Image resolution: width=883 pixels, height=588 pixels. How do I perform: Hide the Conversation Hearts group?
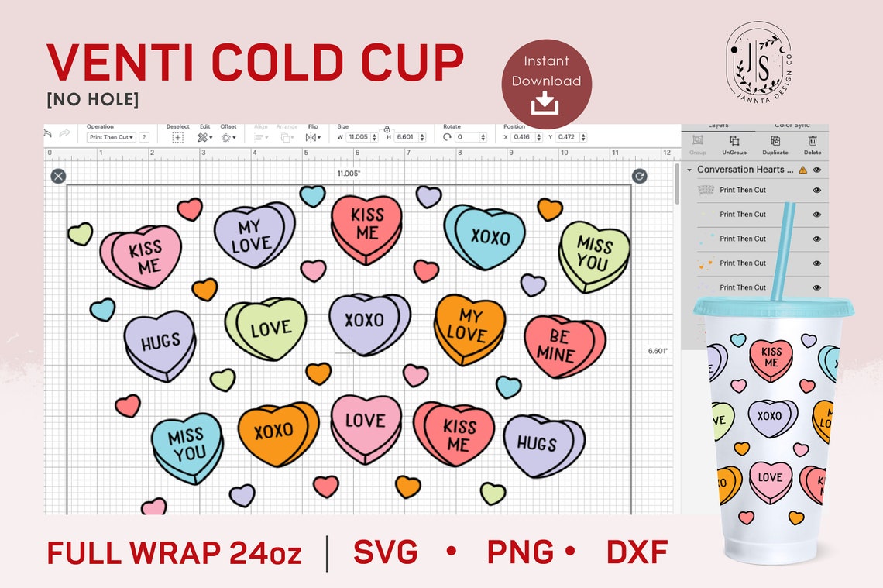point(816,170)
